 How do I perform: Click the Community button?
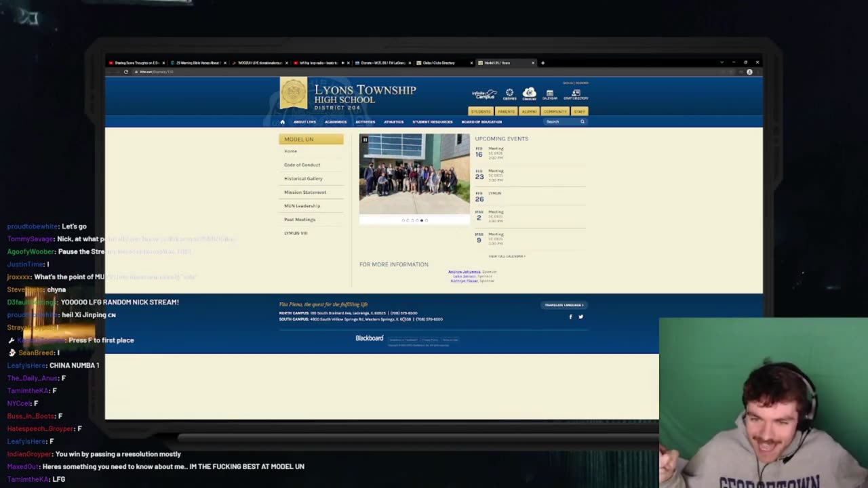coord(555,111)
